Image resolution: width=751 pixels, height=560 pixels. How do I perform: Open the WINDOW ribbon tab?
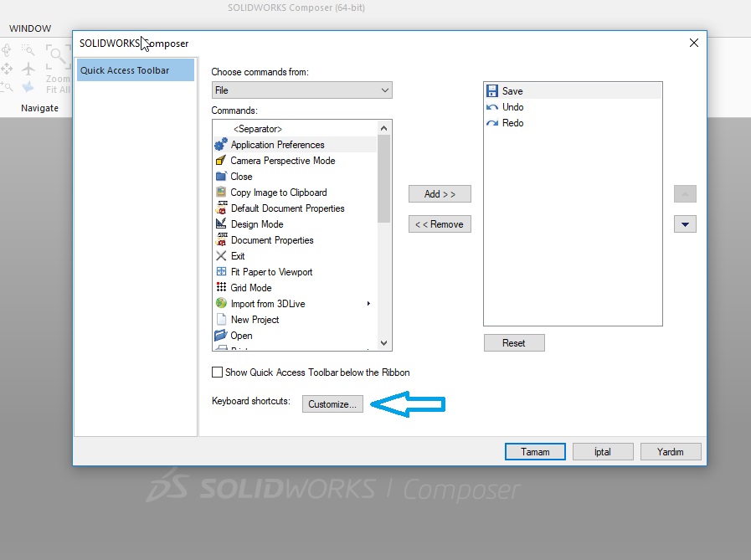30,28
